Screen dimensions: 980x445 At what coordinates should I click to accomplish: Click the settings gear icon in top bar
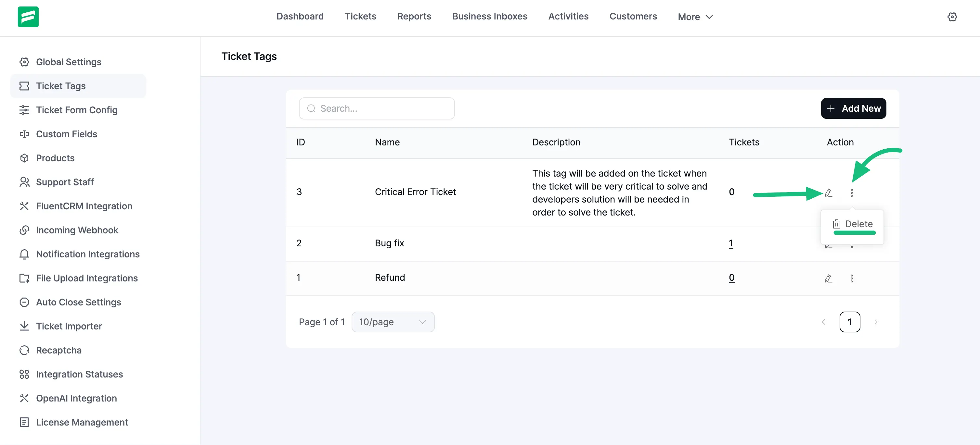pyautogui.click(x=952, y=17)
